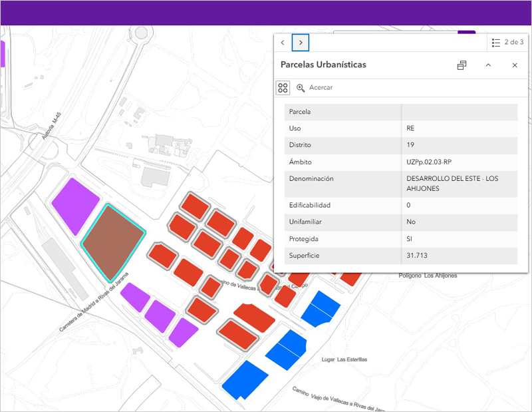Click the Distrito value 19
This screenshot has width=532, height=412.
pyautogui.click(x=410, y=145)
